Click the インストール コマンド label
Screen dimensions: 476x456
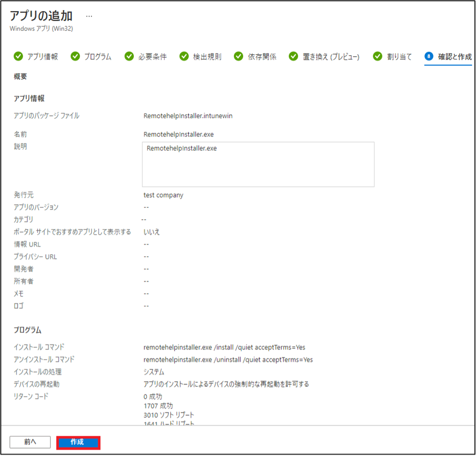pyautogui.click(x=39, y=347)
